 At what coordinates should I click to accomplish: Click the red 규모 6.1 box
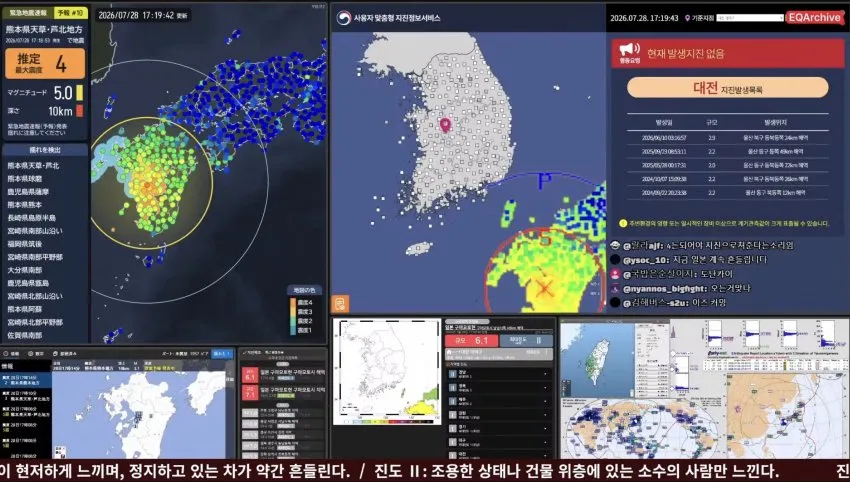[471, 340]
